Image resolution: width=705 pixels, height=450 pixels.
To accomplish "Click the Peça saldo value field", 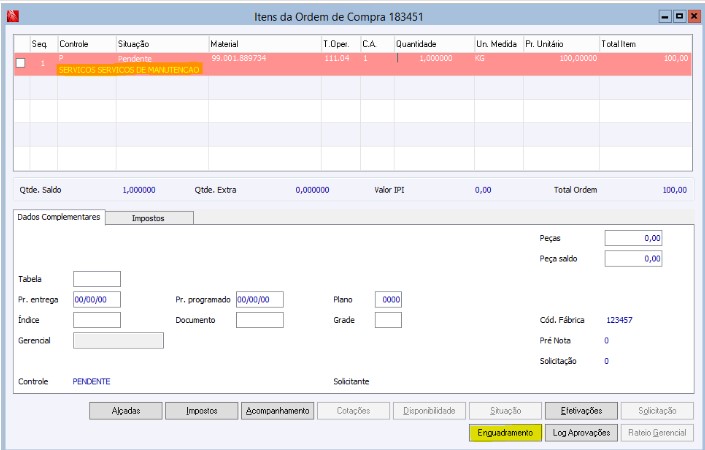I will [x=634, y=258].
